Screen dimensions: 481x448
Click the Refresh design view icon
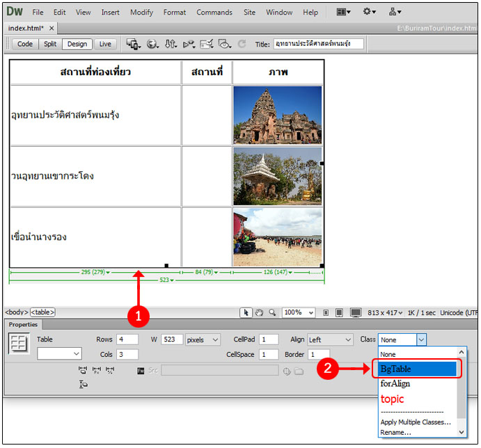coord(242,44)
